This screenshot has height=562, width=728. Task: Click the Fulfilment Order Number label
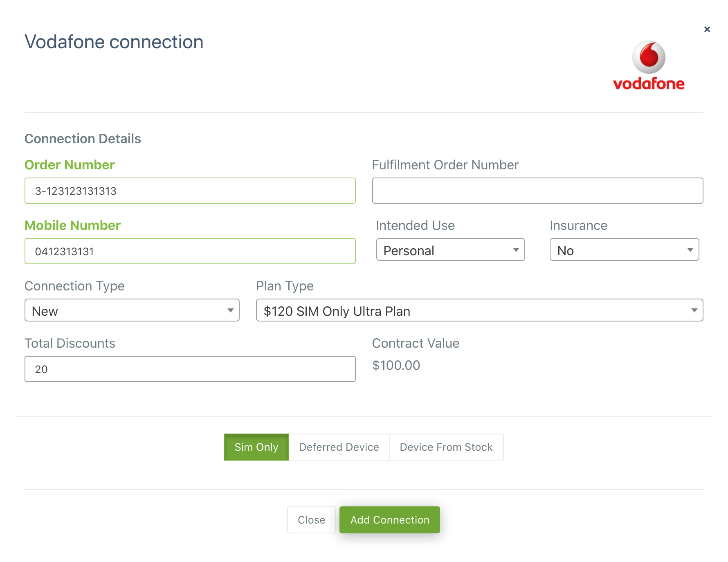(445, 165)
